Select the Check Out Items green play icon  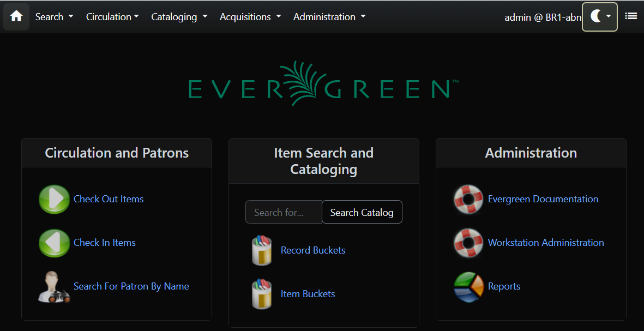(54, 198)
